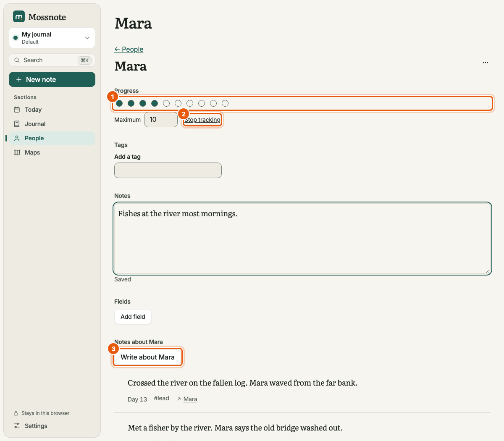Screen dimensions: 504x441
Task: Open the note "Crossed the river on the fallen log"
Action: pyautogui.click(x=243, y=383)
